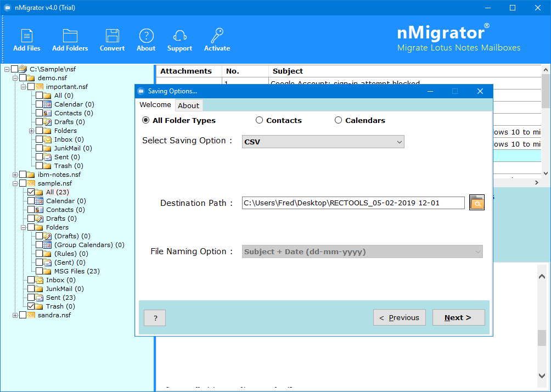Expand the sandra.nsf tree node
Screen dimensions: 551x392
(15, 315)
